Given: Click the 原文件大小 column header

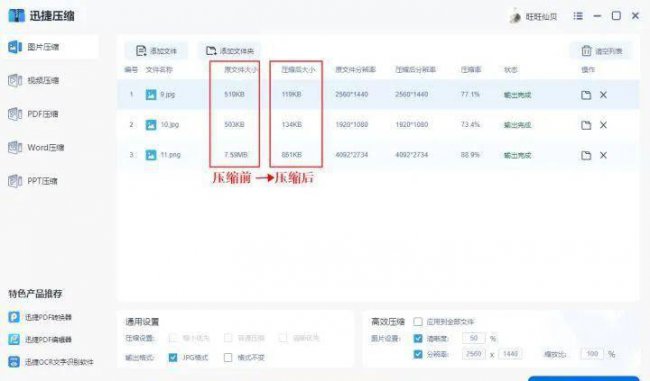Looking at the screenshot, I should tap(240, 70).
